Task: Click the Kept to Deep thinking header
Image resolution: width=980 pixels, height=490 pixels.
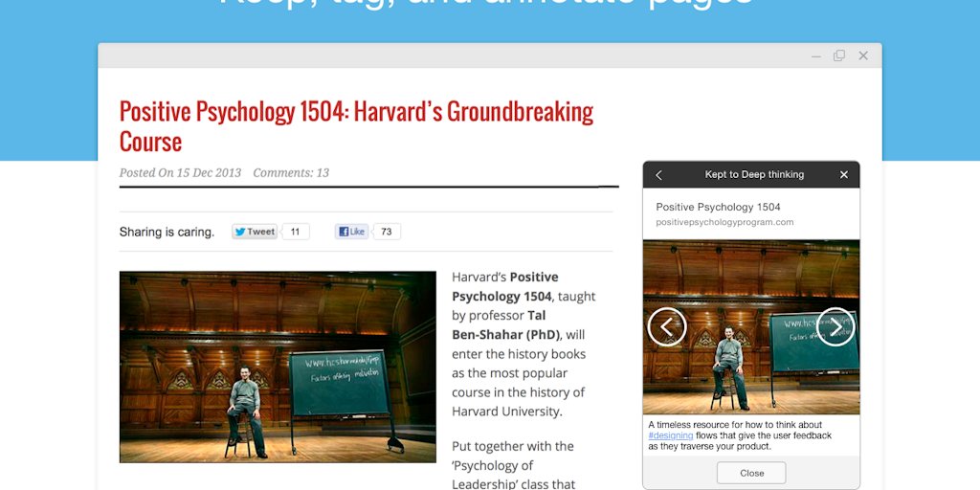Action: pos(754,175)
